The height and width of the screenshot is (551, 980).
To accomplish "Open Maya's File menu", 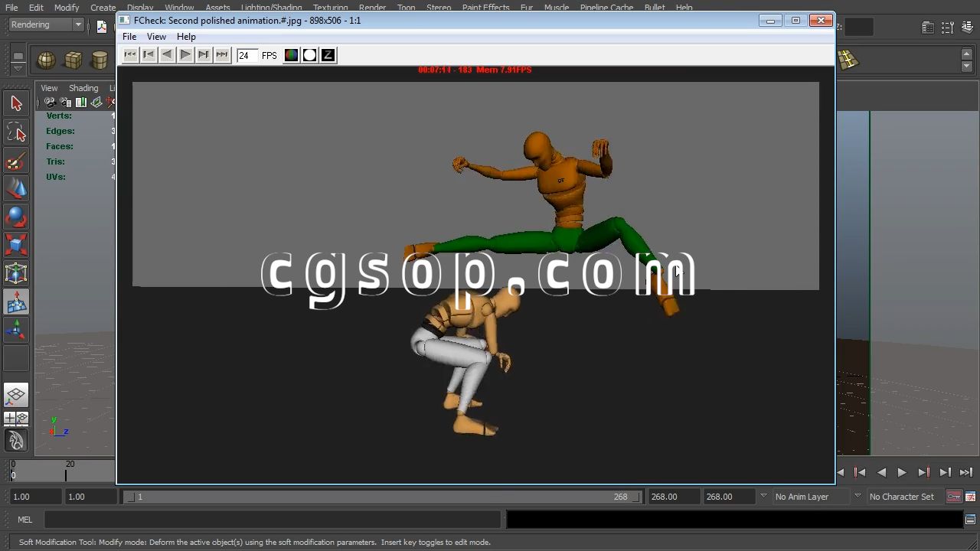I will click(x=11, y=8).
